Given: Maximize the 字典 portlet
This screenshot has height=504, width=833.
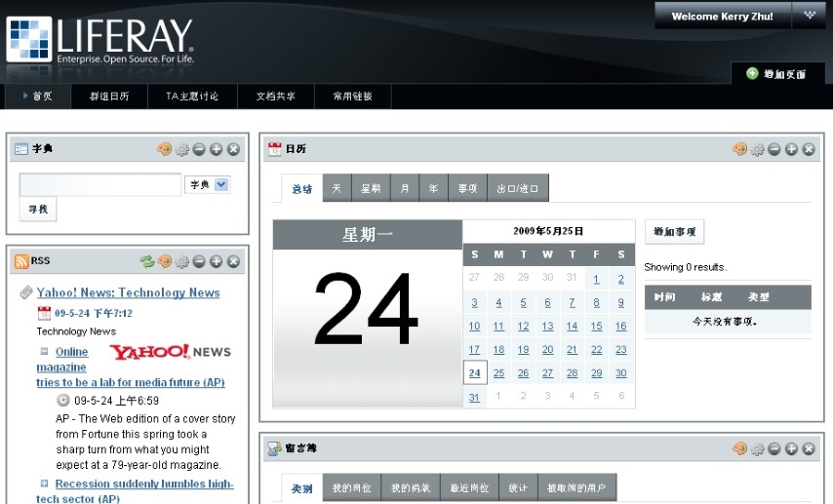Looking at the screenshot, I should [216, 149].
